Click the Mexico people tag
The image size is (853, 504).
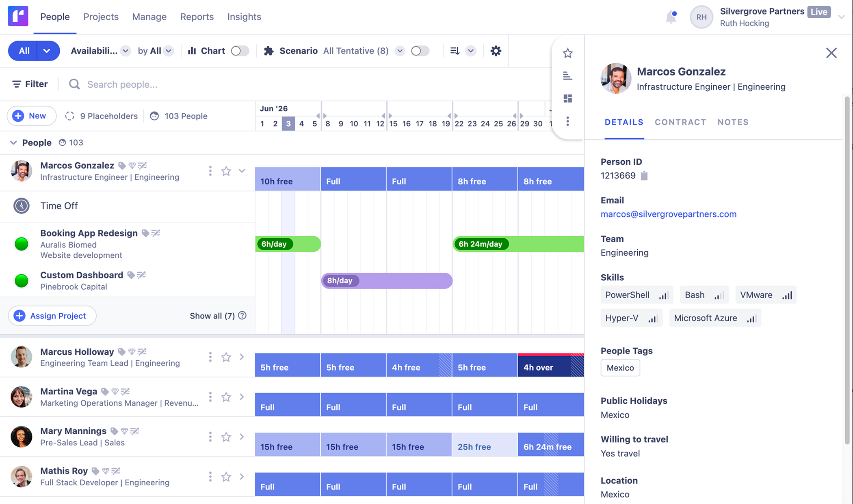coord(620,368)
